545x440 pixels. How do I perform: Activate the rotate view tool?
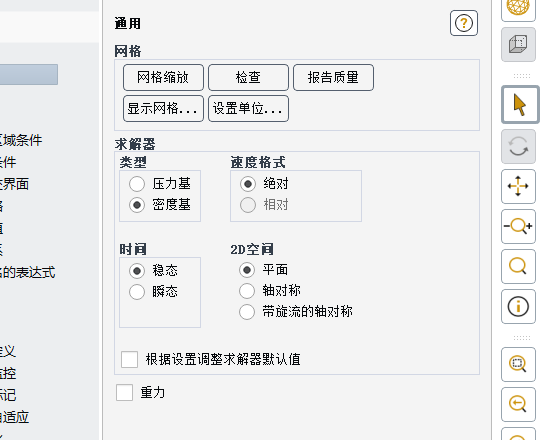coord(518,146)
